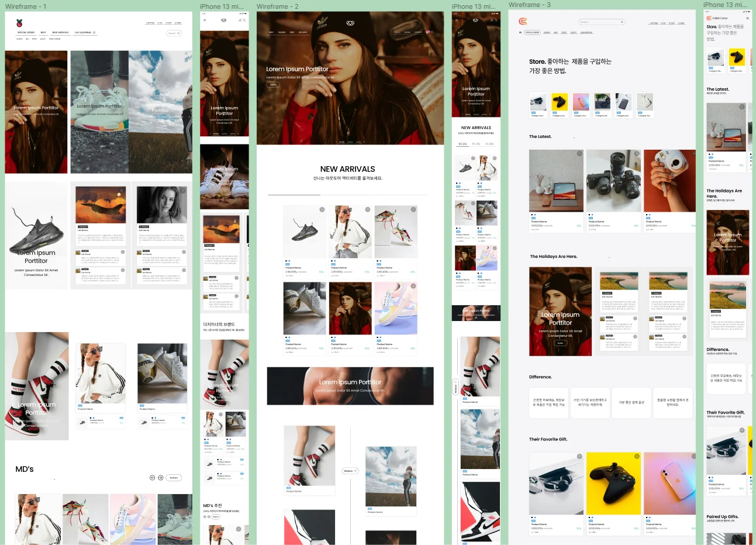Click the orange C logo in Wireframe 3
The width and height of the screenshot is (756, 545).
point(522,22)
